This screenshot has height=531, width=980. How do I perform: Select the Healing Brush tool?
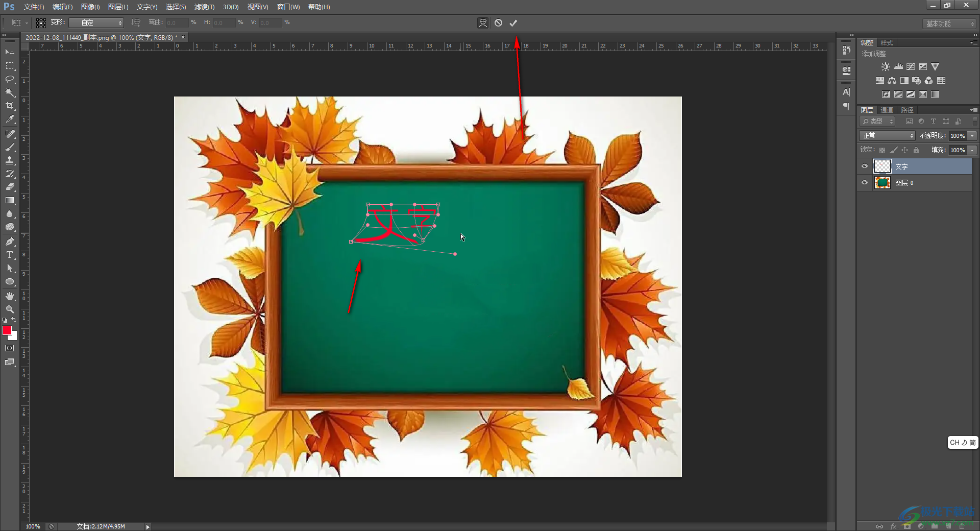(10, 134)
